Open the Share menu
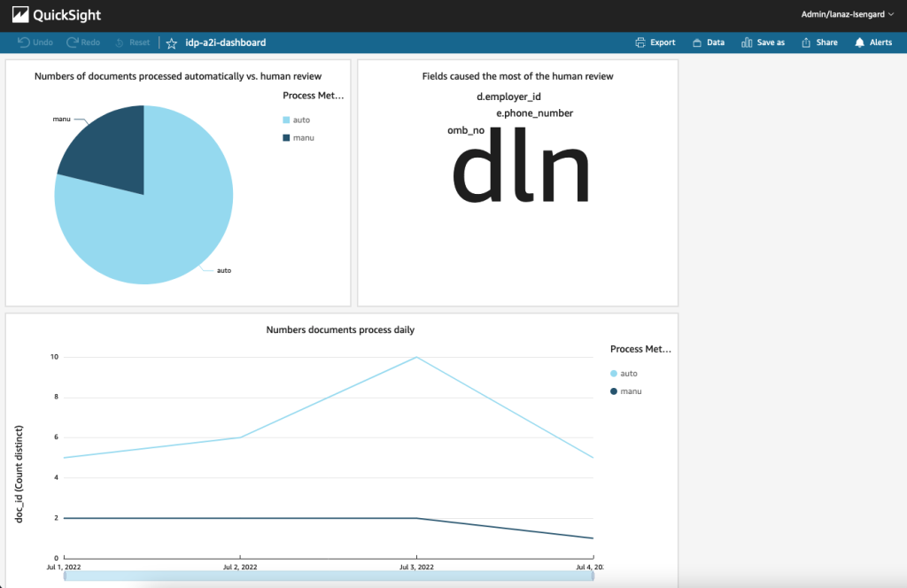Viewport: 907px width, 588px height. pos(819,42)
